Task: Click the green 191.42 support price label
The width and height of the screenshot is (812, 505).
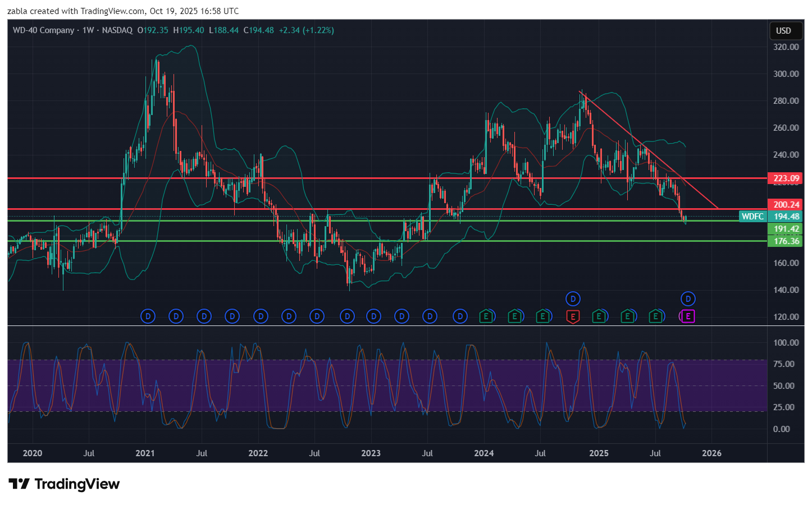Action: [786, 229]
